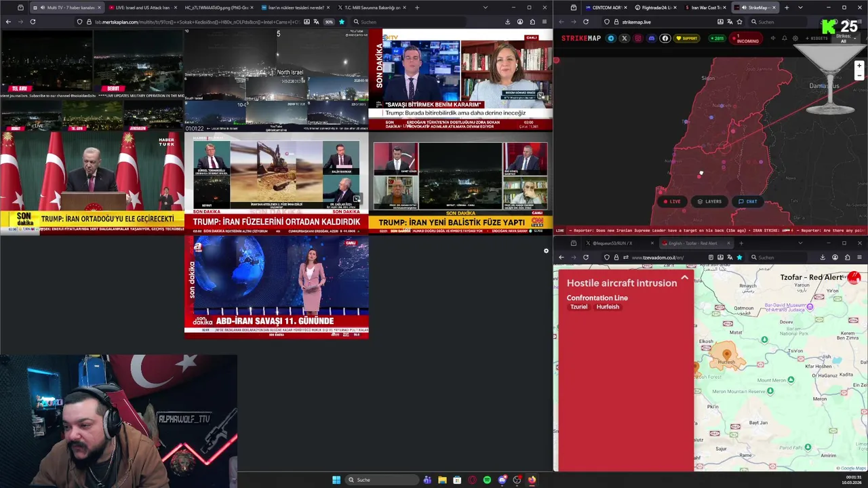Open hamburger menu in Tzofar browser window

coord(859,257)
